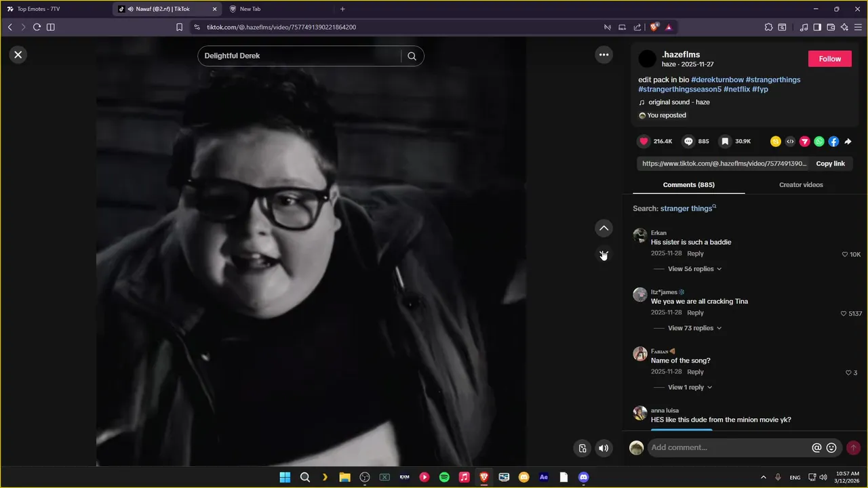Image resolution: width=868 pixels, height=488 pixels.
Task: Click the #strangerthings hashtag
Action: [773, 79]
